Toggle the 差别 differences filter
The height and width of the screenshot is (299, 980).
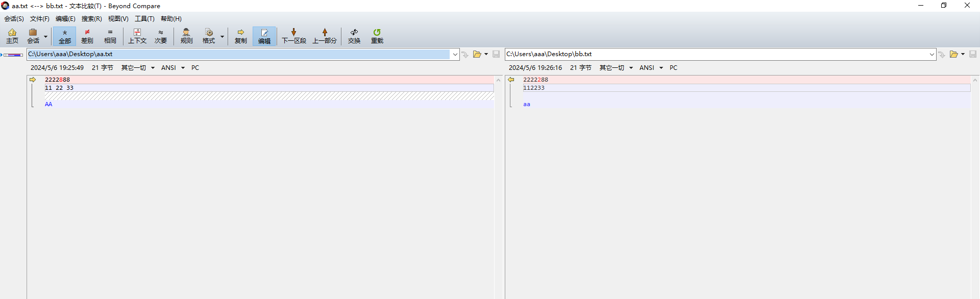pyautogui.click(x=87, y=36)
